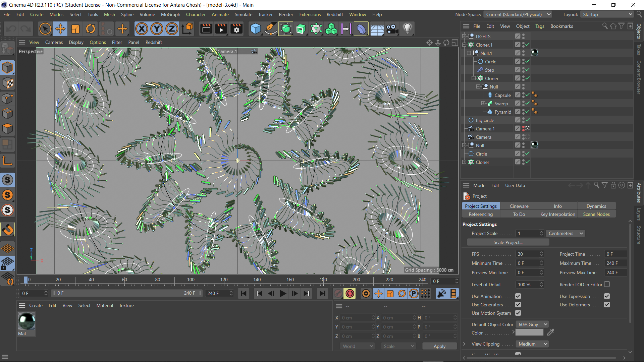
Task: Open Default Object Color dropdown
Action: [x=532, y=324]
